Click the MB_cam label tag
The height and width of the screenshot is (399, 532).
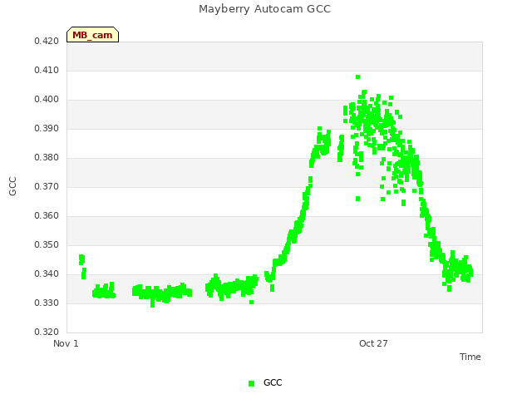[x=92, y=35]
